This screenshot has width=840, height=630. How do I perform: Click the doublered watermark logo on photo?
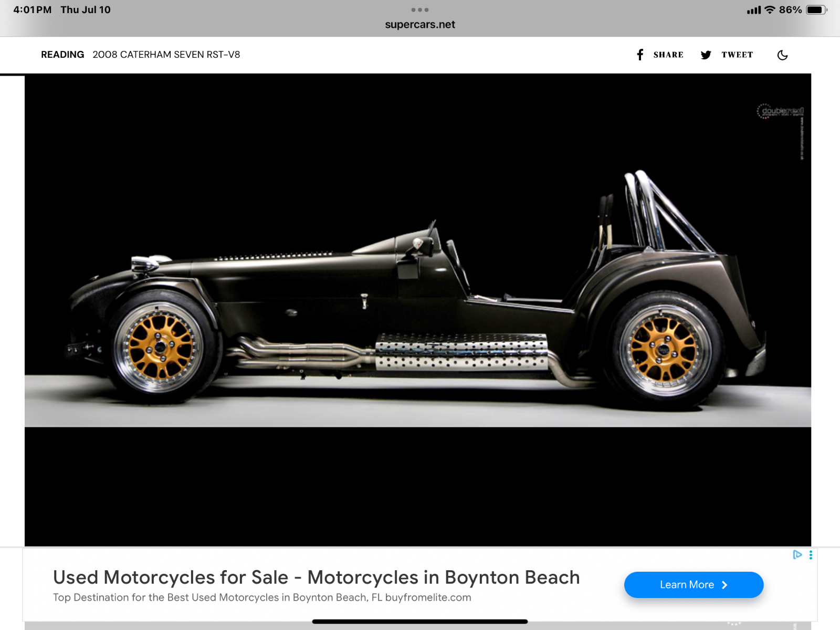780,111
